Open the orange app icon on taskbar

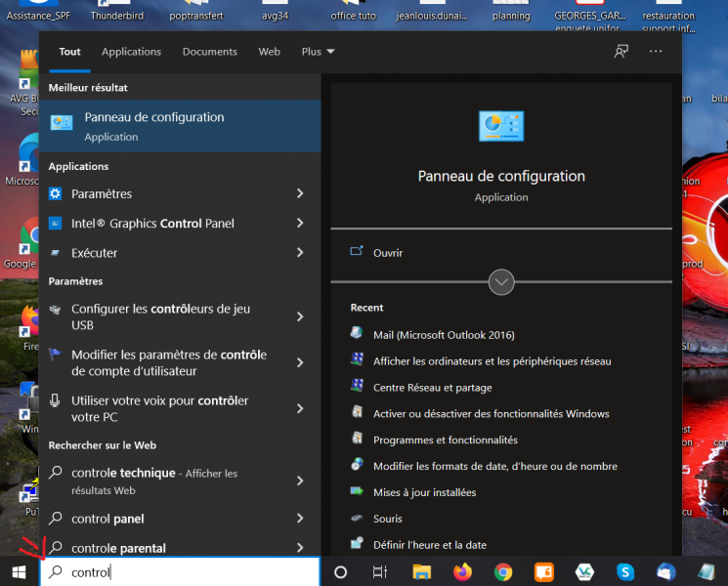(543, 572)
